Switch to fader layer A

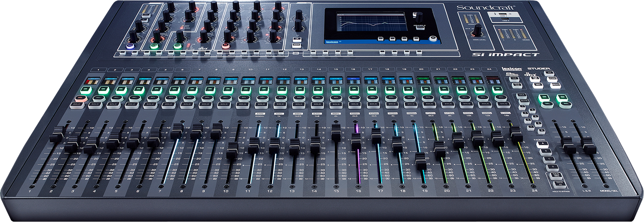543,144
